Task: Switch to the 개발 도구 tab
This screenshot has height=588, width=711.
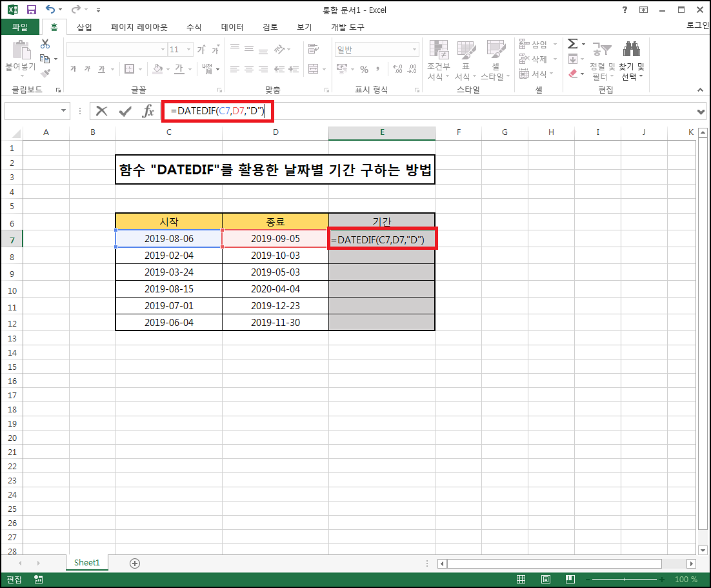Action: point(347,27)
